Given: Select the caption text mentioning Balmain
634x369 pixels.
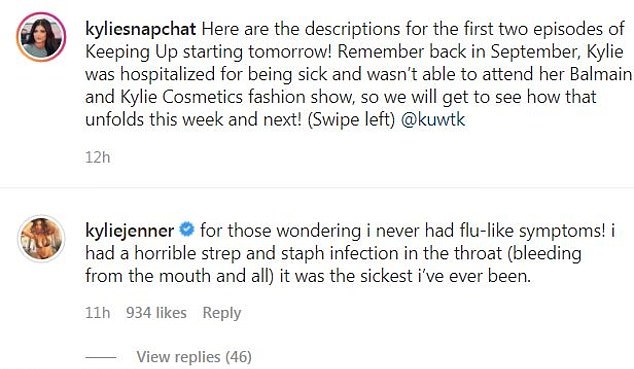Looking at the screenshot, I should [x=358, y=74].
